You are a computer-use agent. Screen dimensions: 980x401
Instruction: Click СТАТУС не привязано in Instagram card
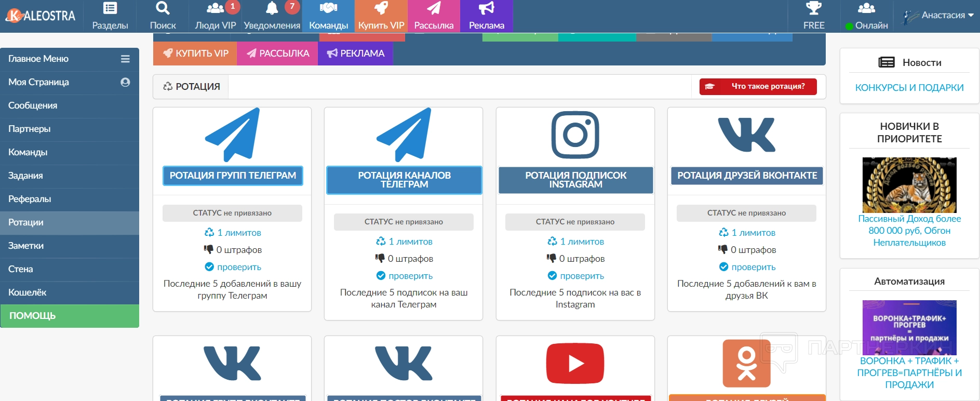[x=575, y=222]
